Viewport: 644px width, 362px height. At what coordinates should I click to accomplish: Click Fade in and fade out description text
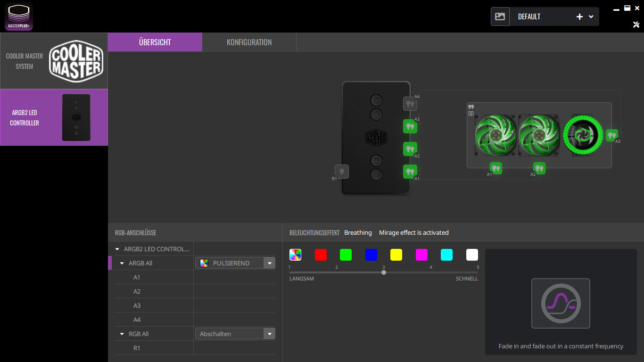[x=561, y=346]
